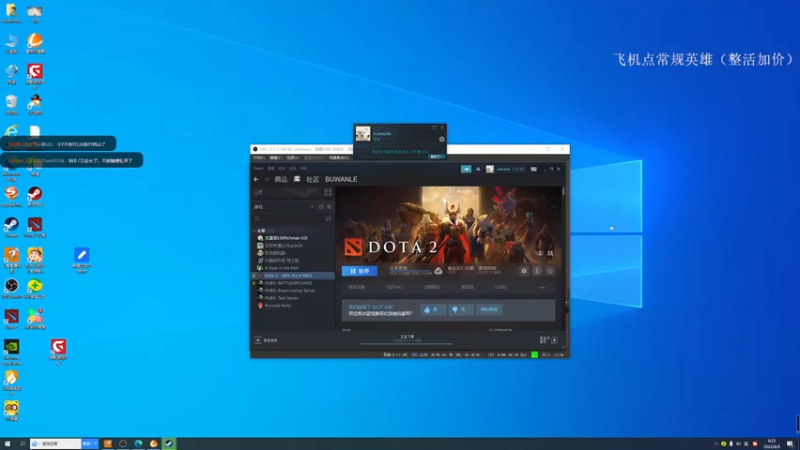Click the friend avatar in chat popup
Image resolution: width=800 pixels, height=450 pixels.
tap(363, 134)
